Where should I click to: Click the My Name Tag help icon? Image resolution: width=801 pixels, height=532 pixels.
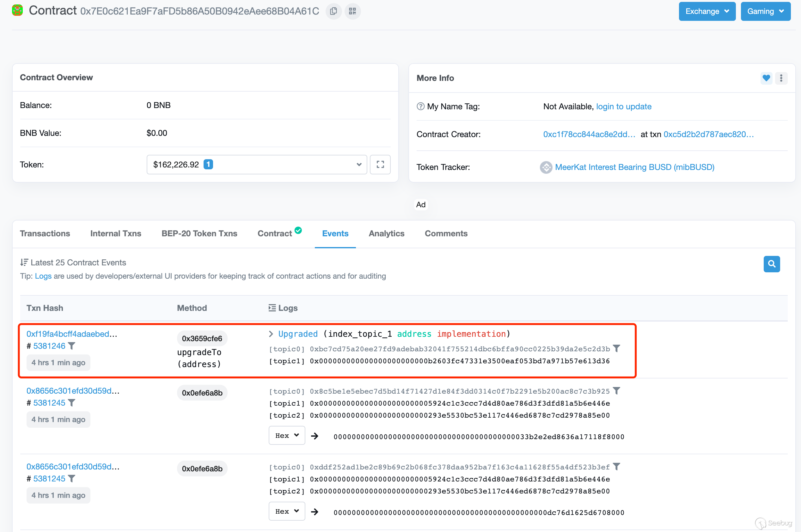(x=420, y=106)
